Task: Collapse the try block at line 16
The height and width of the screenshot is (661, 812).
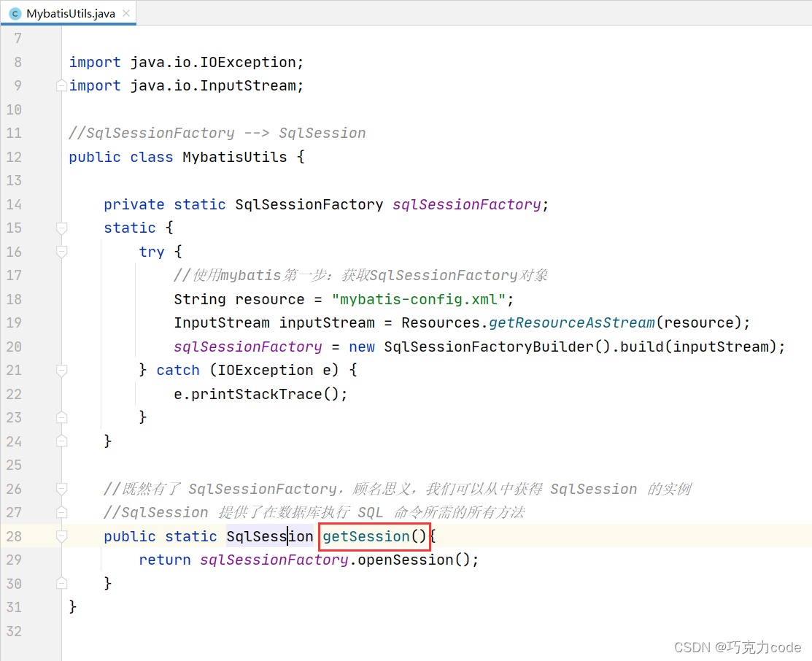Action: pos(61,252)
